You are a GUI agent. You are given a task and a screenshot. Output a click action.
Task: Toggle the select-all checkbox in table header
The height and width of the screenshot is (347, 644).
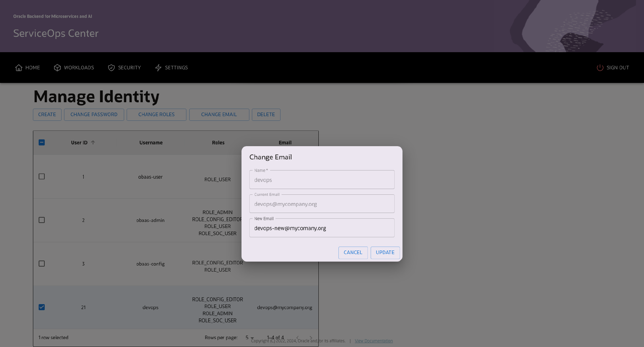42,142
